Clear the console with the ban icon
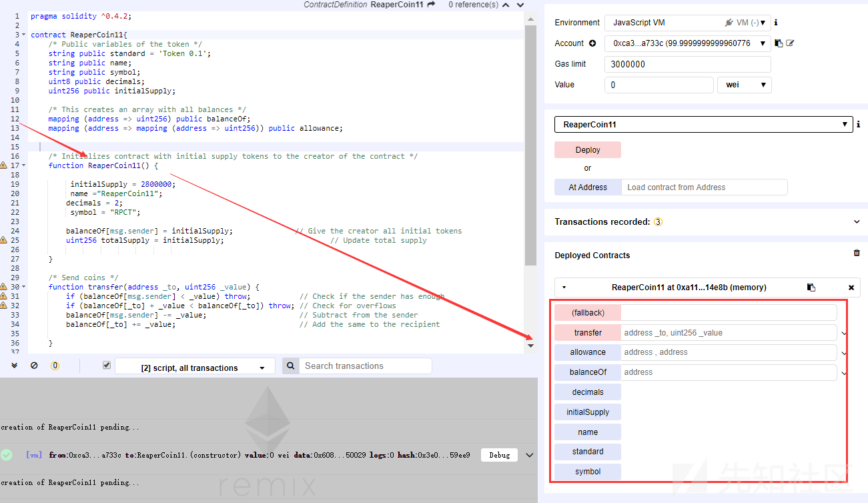Image resolution: width=868 pixels, height=503 pixels. pos(34,366)
